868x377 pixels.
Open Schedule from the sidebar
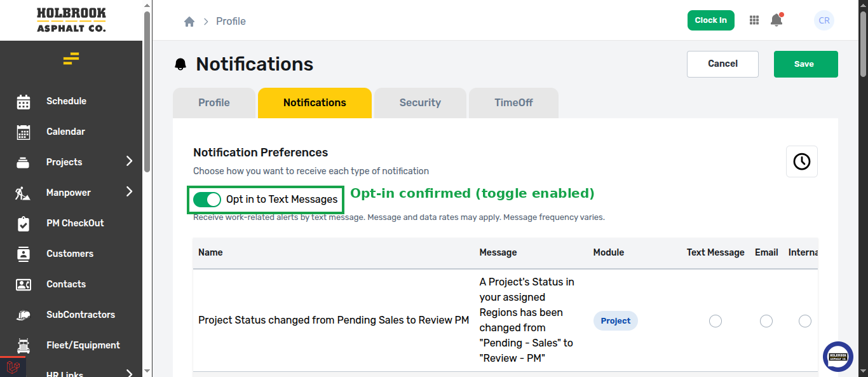click(x=66, y=101)
